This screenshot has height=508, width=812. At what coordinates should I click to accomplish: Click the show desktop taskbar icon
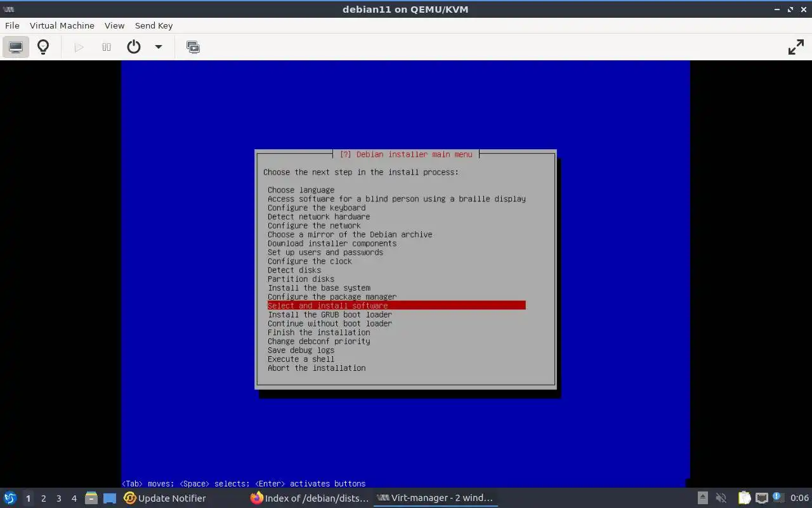click(110, 498)
